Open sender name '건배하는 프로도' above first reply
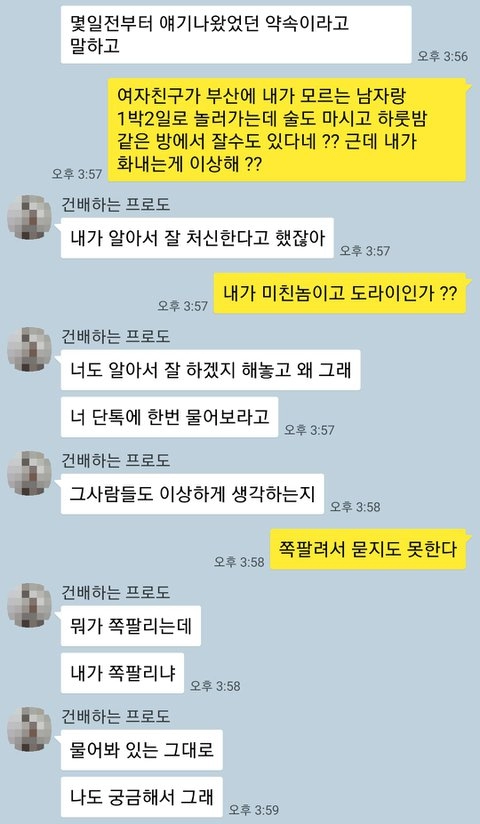This screenshot has height=824, width=480. click(x=116, y=204)
